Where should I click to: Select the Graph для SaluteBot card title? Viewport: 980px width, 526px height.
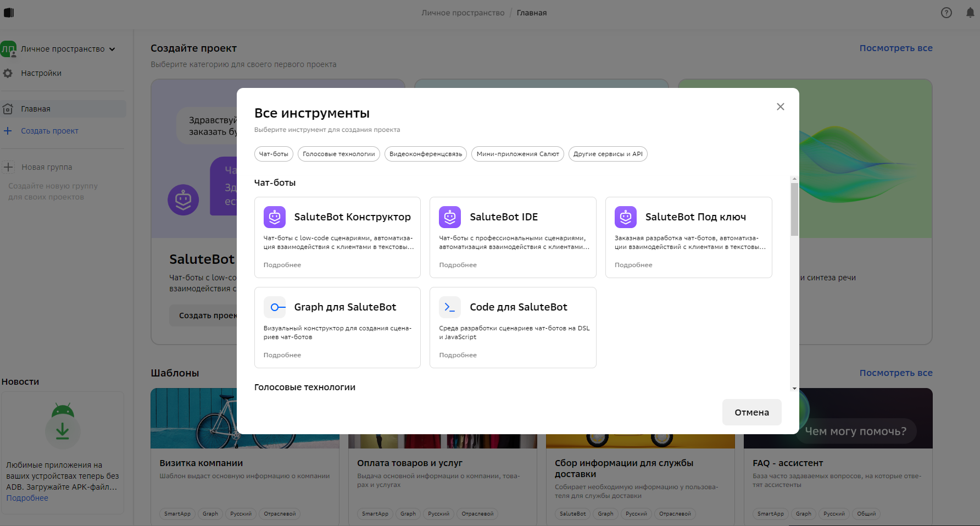(345, 307)
